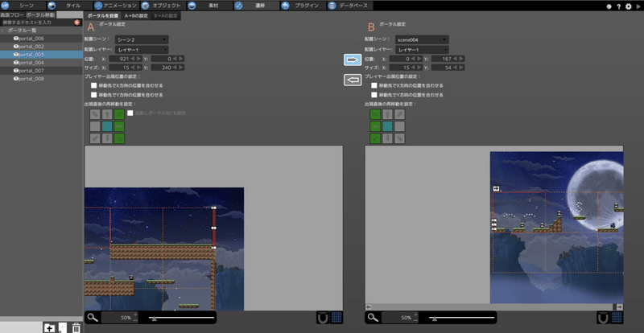Open the シーン (Scene) main tab
The height and width of the screenshot is (333, 644).
[23, 6]
